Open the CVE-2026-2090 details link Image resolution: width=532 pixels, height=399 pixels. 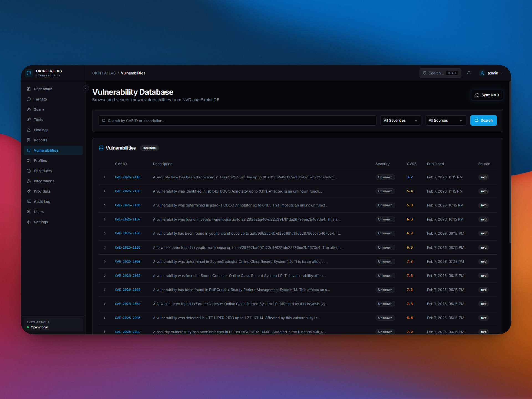tap(128, 261)
